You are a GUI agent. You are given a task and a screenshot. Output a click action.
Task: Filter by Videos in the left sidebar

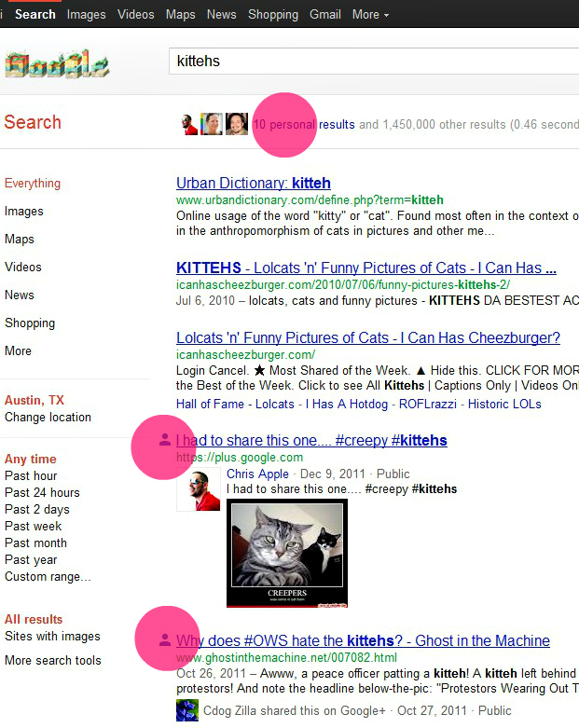point(23,267)
